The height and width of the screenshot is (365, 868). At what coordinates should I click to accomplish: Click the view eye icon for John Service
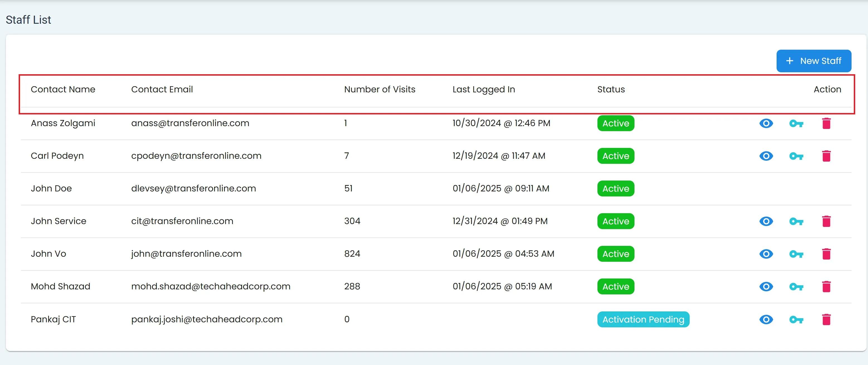tap(766, 221)
